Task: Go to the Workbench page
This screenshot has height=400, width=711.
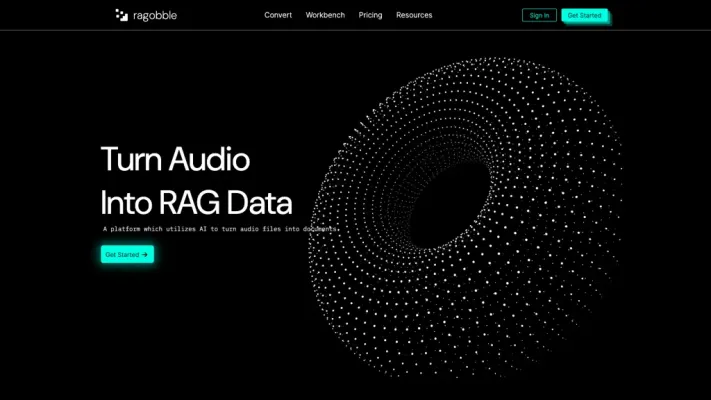Action: click(325, 15)
